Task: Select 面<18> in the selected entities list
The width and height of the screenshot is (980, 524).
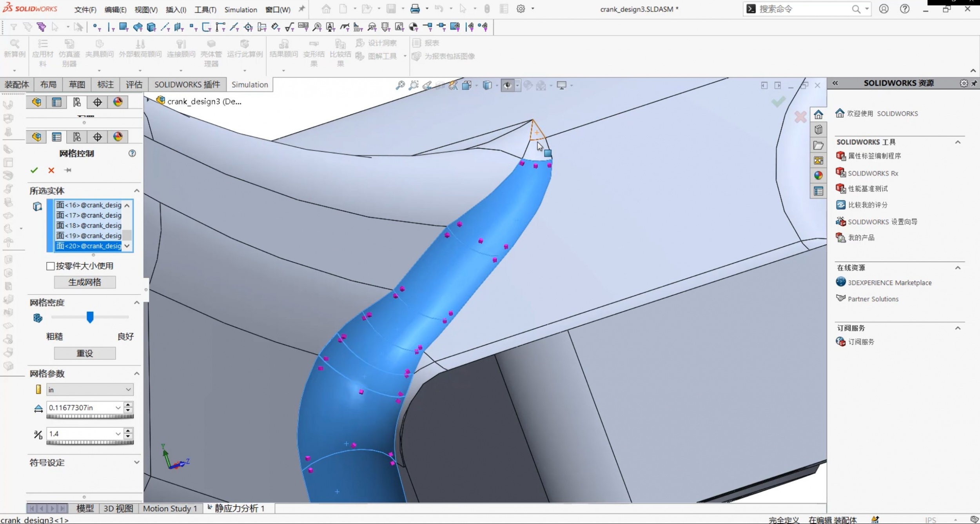Action: (x=89, y=226)
